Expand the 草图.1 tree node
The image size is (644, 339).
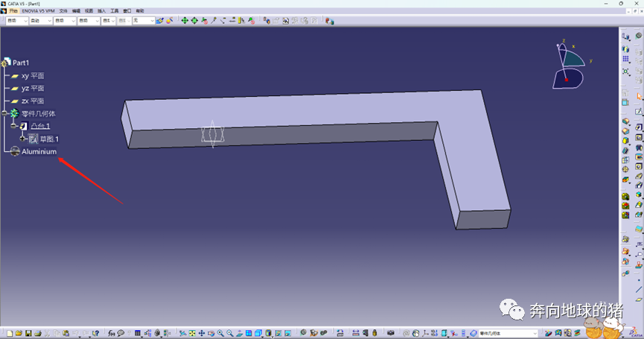[22, 139]
